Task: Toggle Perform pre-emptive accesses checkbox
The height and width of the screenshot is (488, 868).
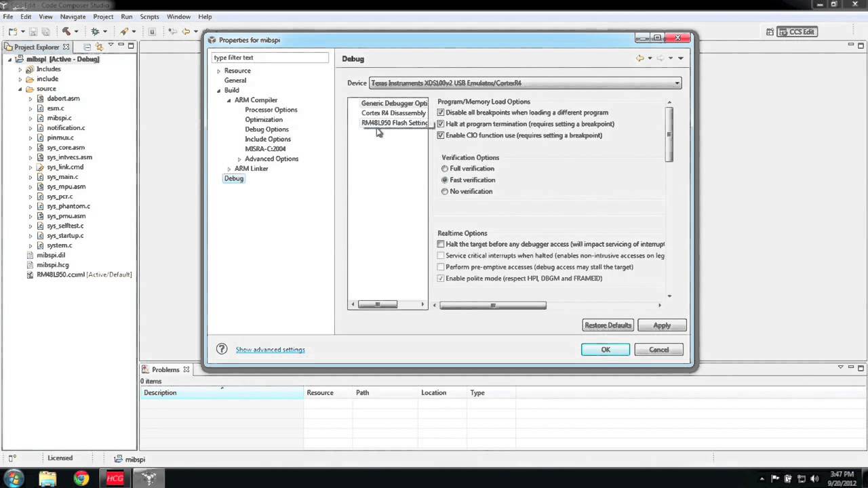Action: tap(441, 267)
